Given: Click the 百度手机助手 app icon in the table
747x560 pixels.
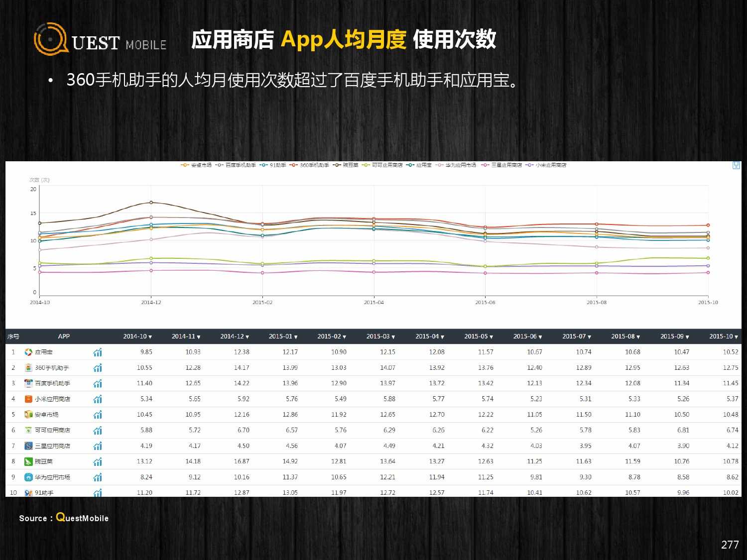Looking at the screenshot, I should [x=28, y=383].
